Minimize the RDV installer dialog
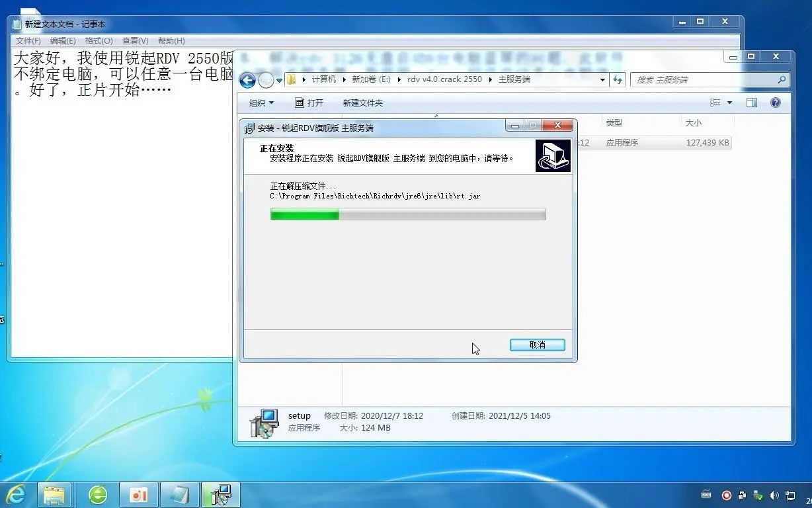This screenshot has height=508, width=812. tap(514, 125)
